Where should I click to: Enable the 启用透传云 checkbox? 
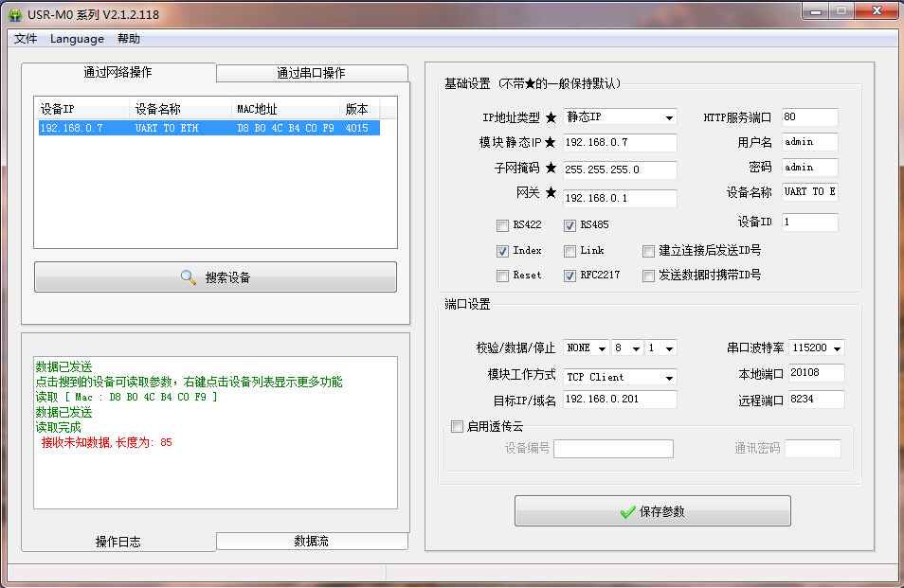[457, 426]
